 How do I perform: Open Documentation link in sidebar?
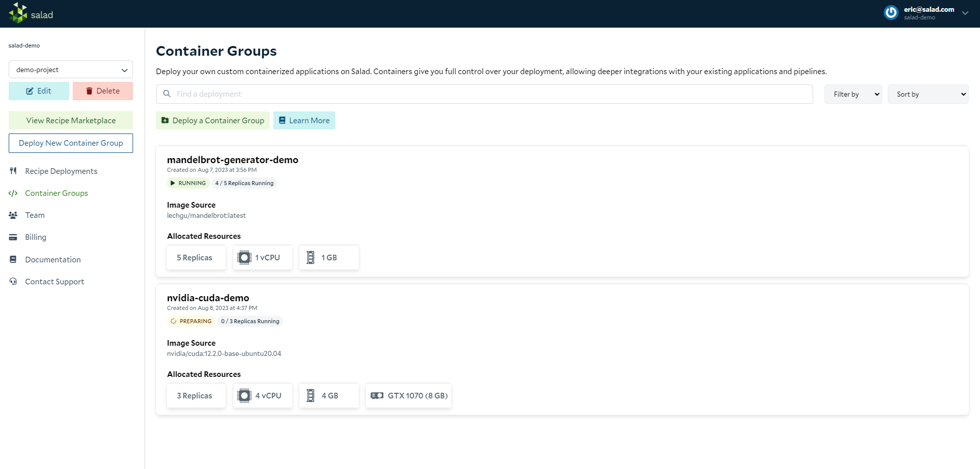(53, 260)
